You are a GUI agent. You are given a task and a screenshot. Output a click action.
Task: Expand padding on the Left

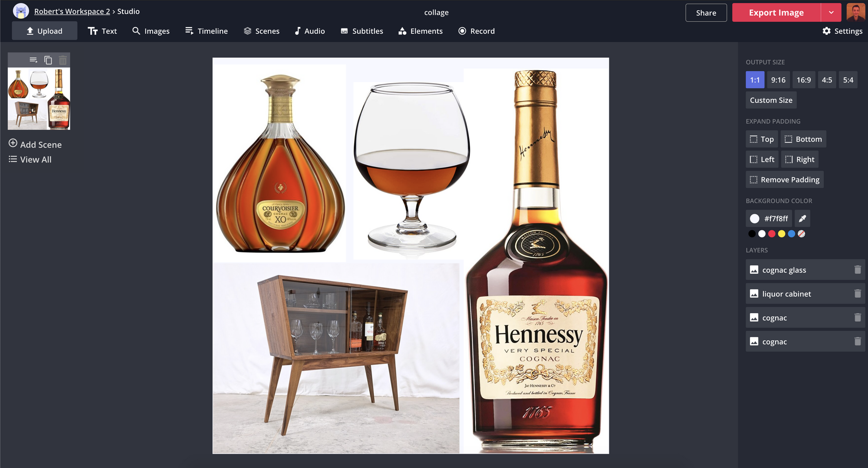coord(762,159)
